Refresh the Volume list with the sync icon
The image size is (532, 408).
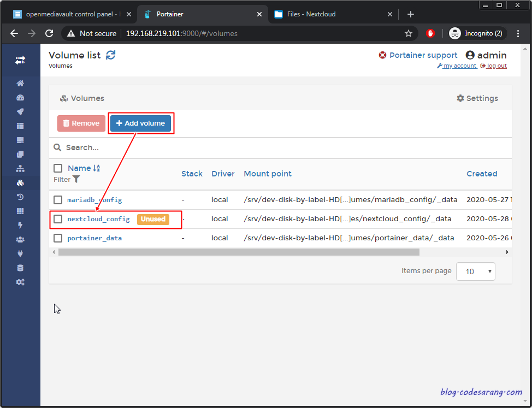(111, 55)
